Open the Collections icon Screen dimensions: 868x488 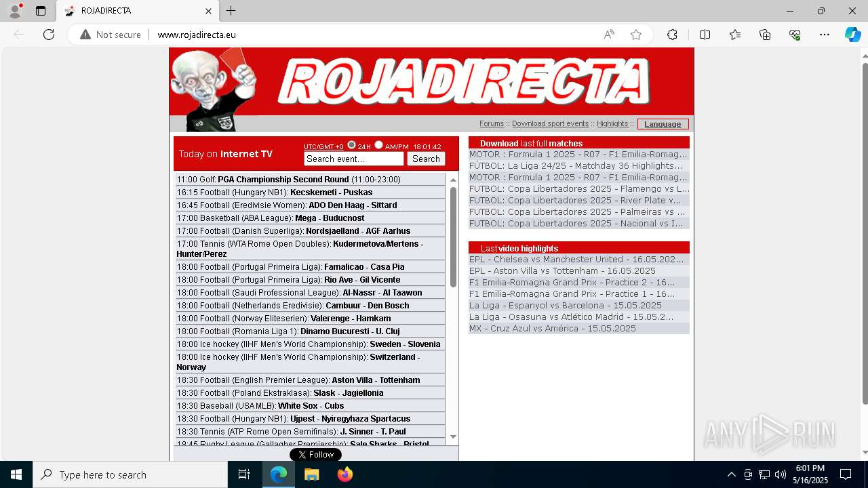(765, 35)
